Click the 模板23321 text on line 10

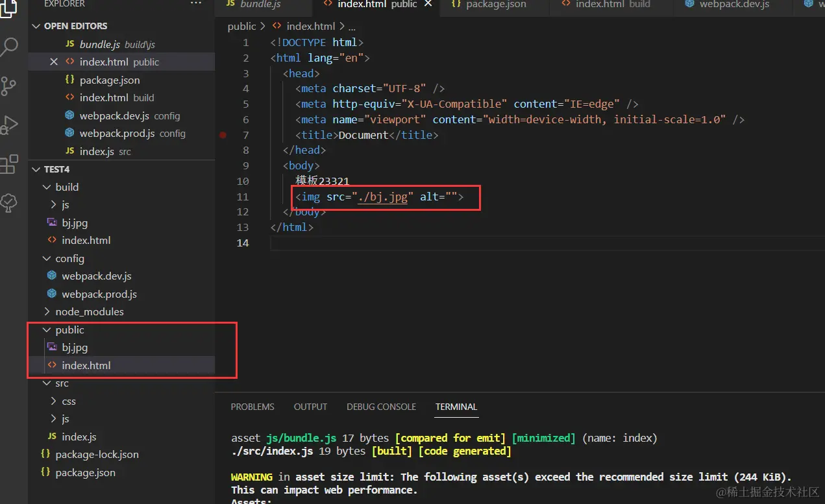(323, 181)
